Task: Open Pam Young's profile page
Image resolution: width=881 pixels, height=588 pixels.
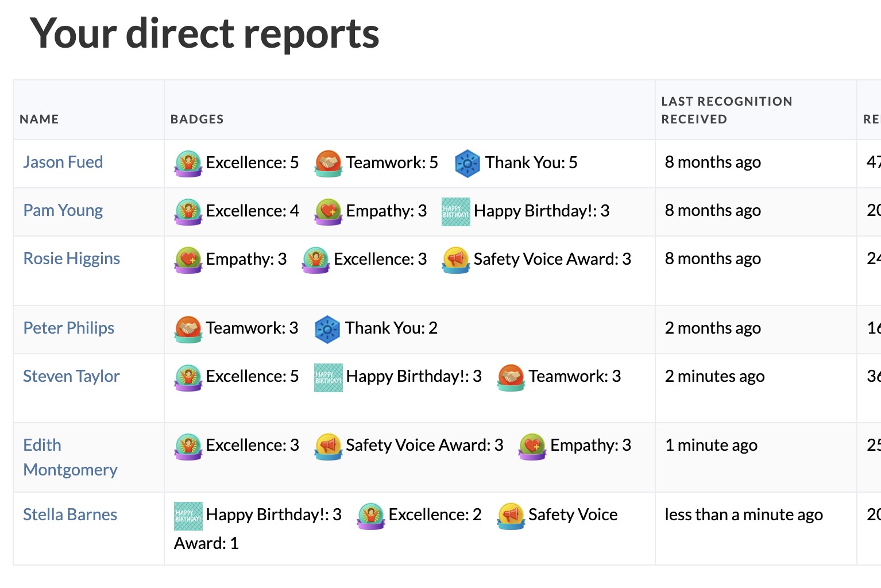Action: pyautogui.click(x=63, y=211)
